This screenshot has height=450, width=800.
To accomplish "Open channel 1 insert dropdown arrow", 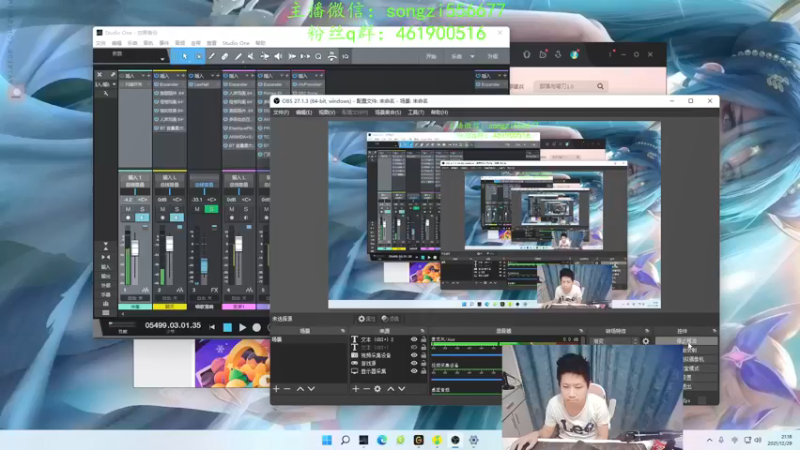I will tap(143, 76).
